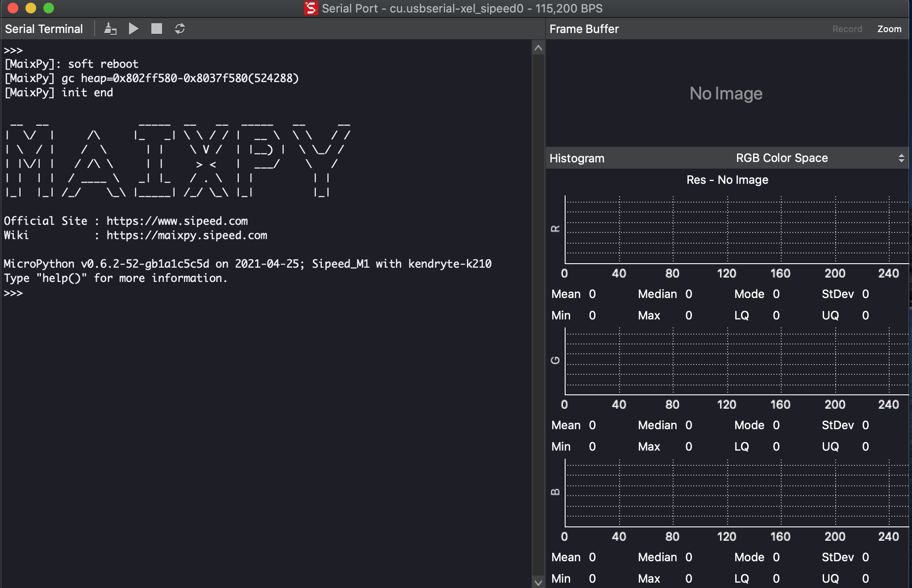Click the Histogram panel header
Image resolution: width=912 pixels, height=588 pixels.
(577, 158)
